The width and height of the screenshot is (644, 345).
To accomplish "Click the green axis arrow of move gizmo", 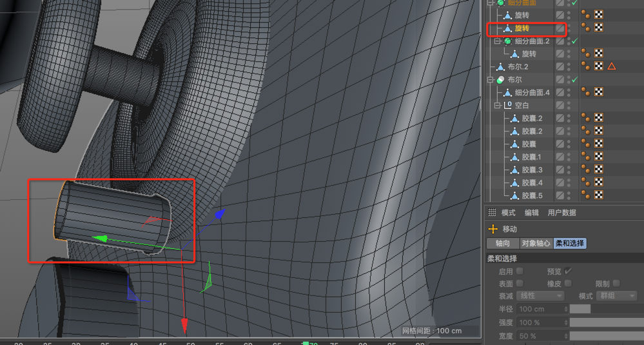I will tap(99, 239).
